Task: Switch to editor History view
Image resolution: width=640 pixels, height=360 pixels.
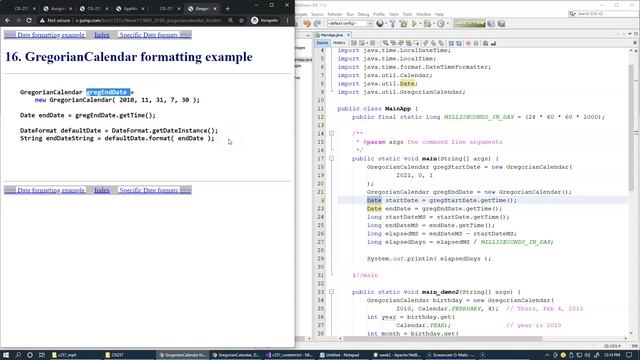Action: (339, 43)
